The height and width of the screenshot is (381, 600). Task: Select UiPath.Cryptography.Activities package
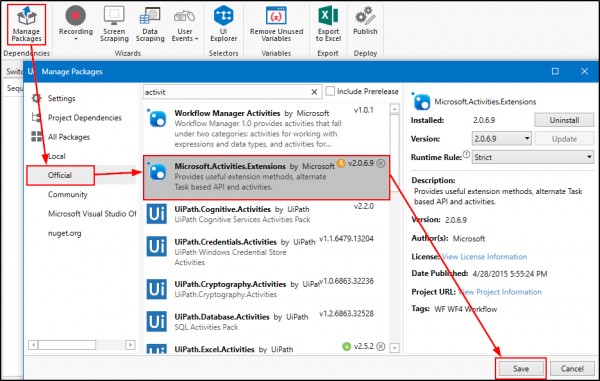point(266,289)
